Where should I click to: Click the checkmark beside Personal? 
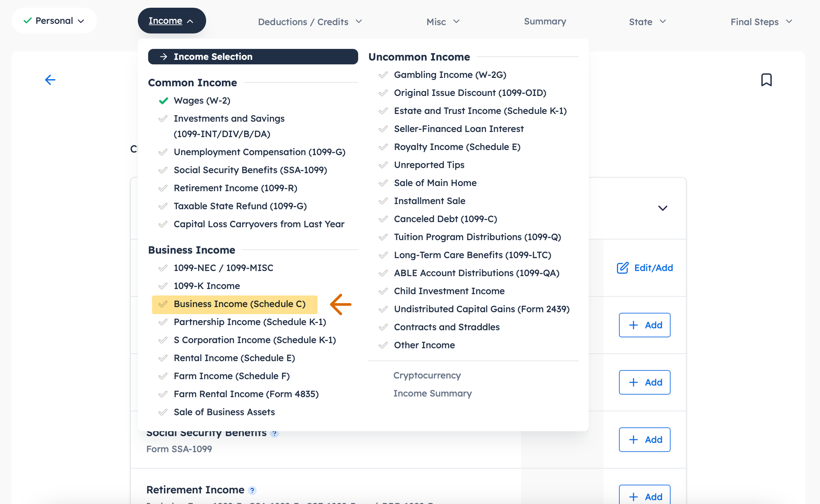coord(28,20)
